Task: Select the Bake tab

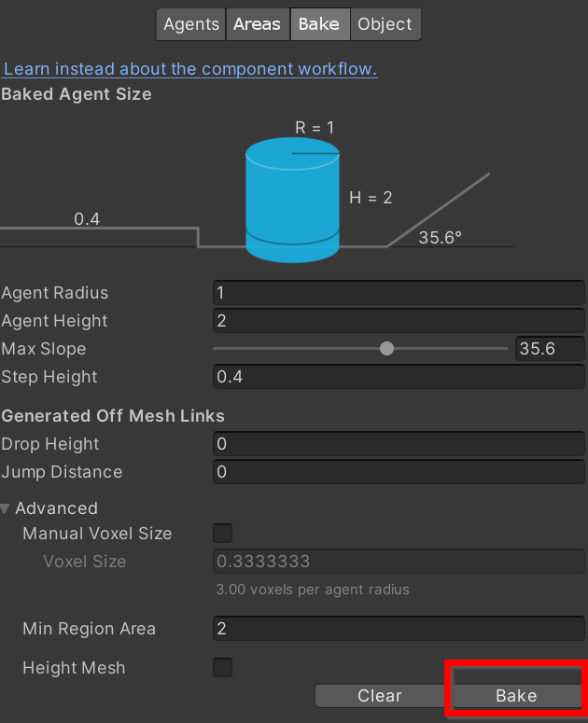Action: [x=319, y=24]
